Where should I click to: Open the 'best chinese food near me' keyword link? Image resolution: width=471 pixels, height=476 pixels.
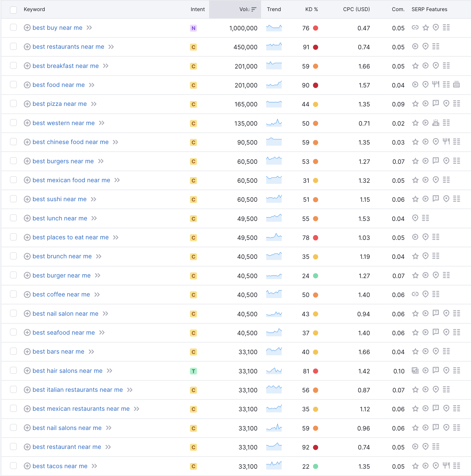(x=70, y=142)
